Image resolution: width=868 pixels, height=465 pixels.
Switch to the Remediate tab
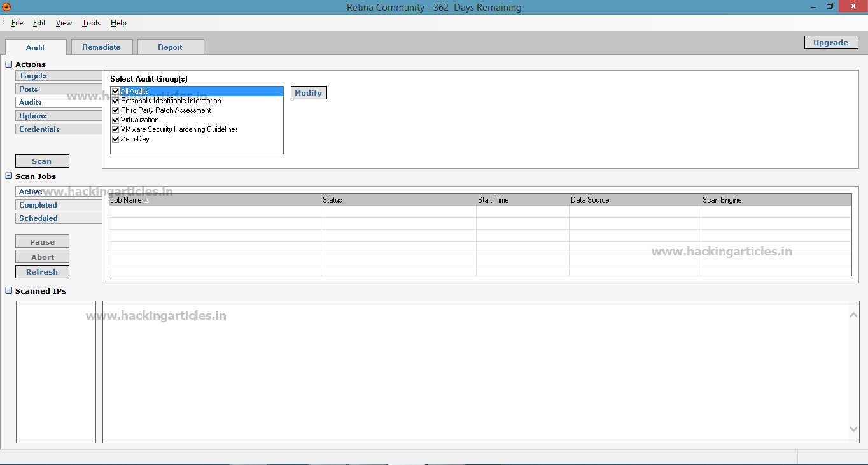pos(101,47)
